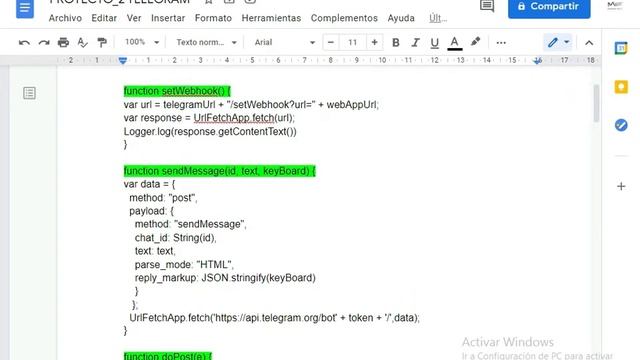
Task: Click the highlighted line function sendMessage
Action: [x=220, y=171]
